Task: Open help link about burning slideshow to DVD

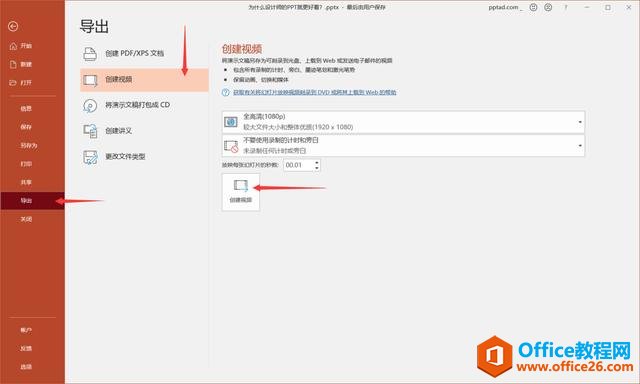Action: pyautogui.click(x=314, y=92)
